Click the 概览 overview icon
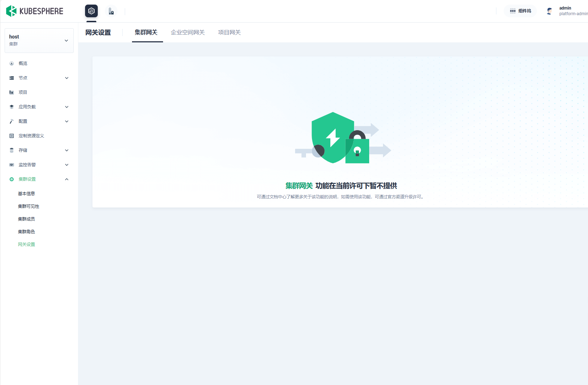Image resolution: width=588 pixels, height=385 pixels. [x=12, y=64]
